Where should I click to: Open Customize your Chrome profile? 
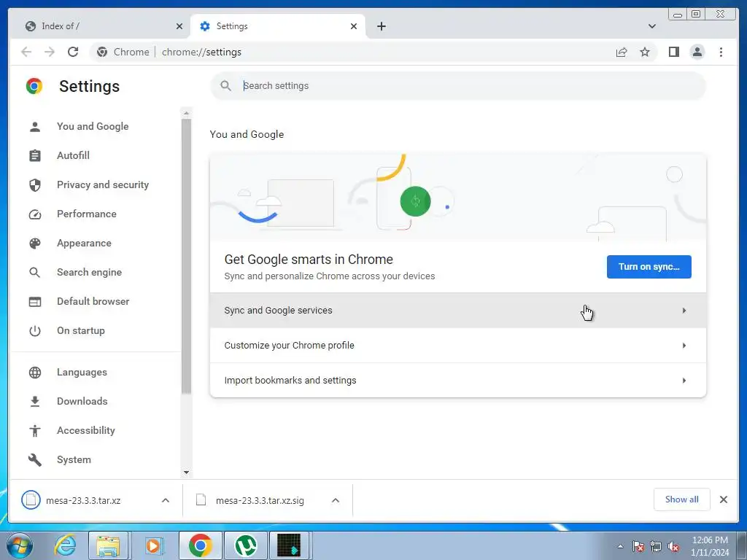(x=458, y=345)
